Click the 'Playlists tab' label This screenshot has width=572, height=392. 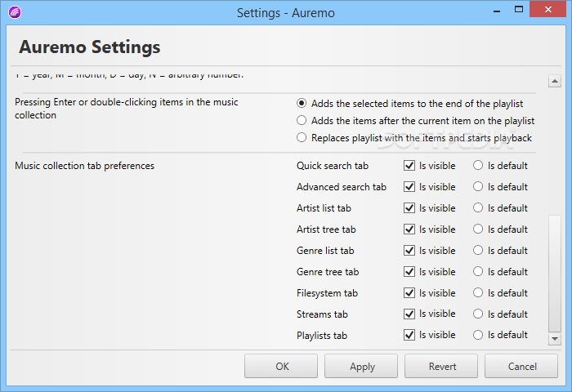pyautogui.click(x=322, y=336)
